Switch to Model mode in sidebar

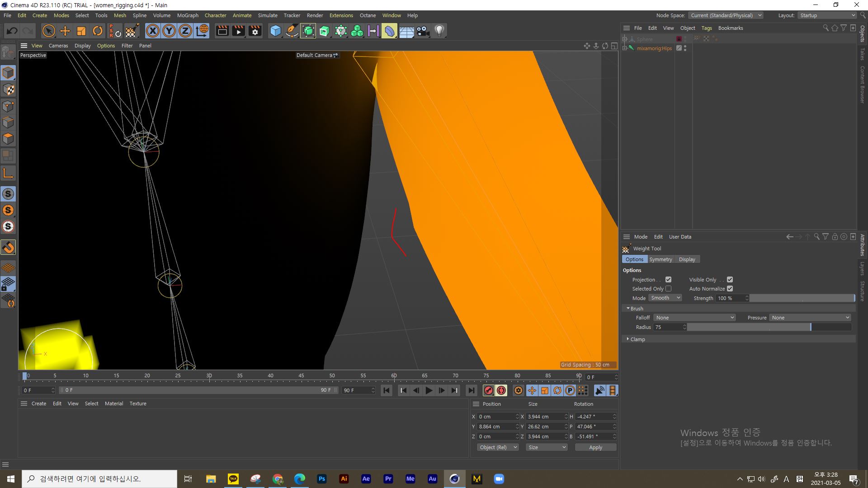[8, 73]
